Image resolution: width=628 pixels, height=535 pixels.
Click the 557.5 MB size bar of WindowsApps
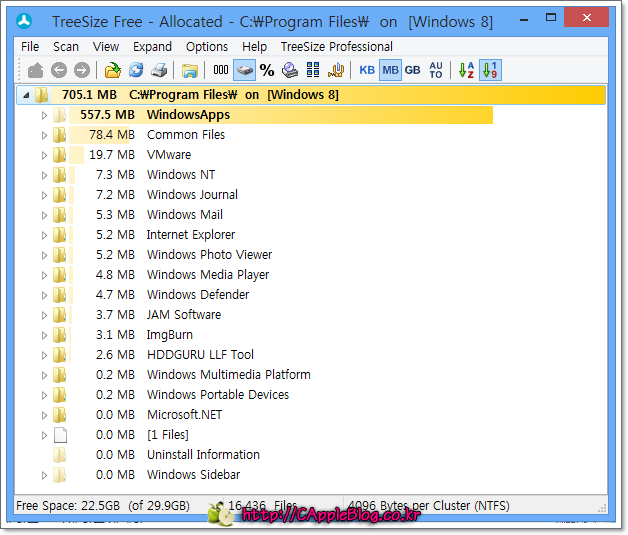(281, 115)
